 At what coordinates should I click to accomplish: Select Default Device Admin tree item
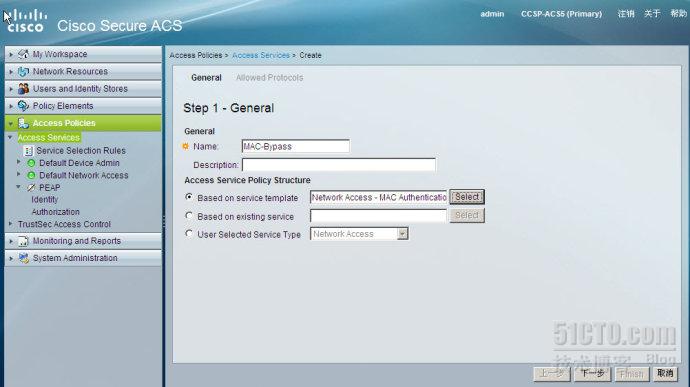point(79,163)
